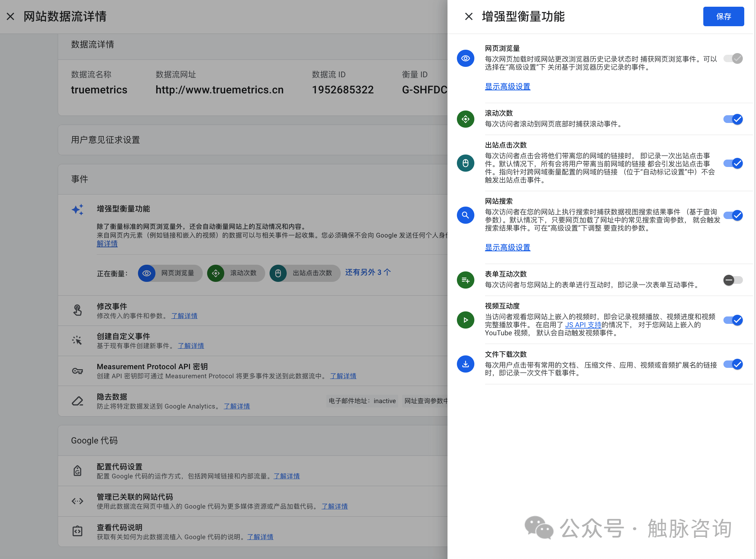Expand the 用户意见征求设置 section

pyautogui.click(x=253, y=140)
